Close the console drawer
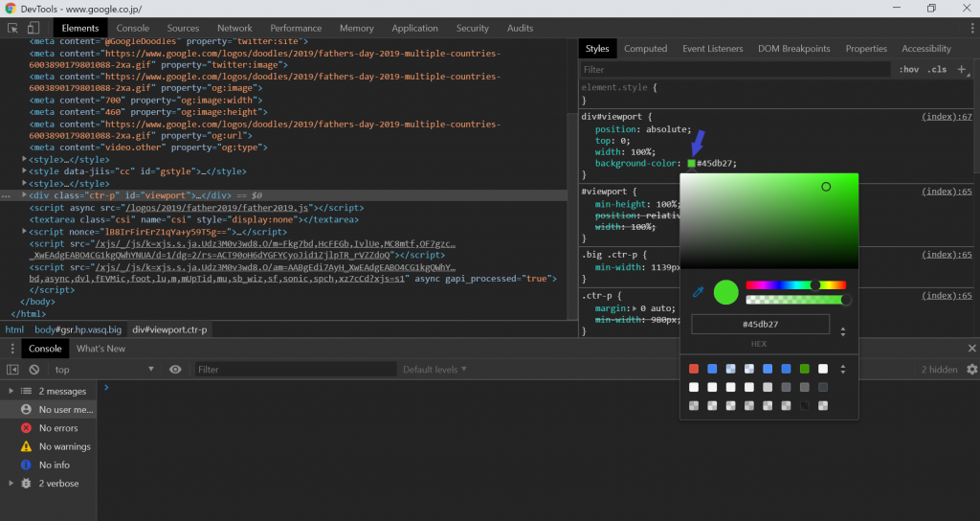This screenshot has height=521, width=980. pyautogui.click(x=972, y=349)
